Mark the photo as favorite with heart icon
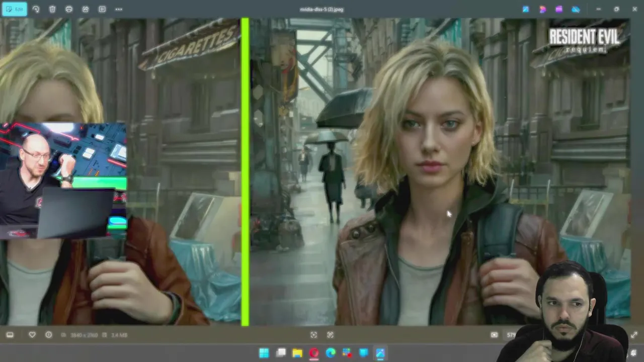Screen dimensions: 644x362 coord(32,335)
